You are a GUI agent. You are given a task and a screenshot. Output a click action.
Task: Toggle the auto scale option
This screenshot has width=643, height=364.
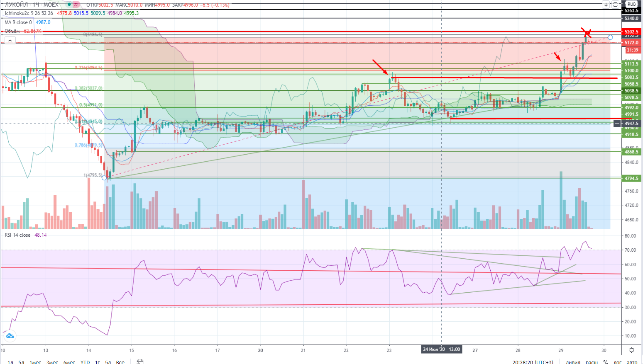(631, 362)
